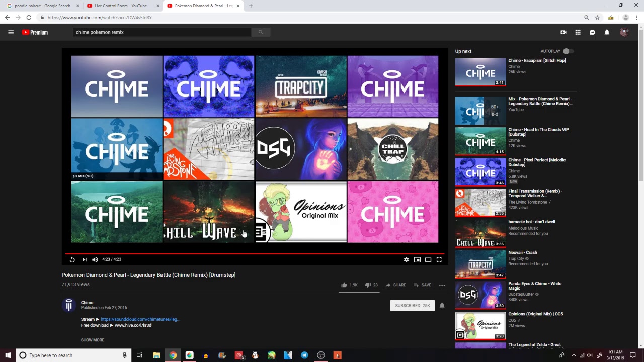Save the video to a playlist

(423, 285)
